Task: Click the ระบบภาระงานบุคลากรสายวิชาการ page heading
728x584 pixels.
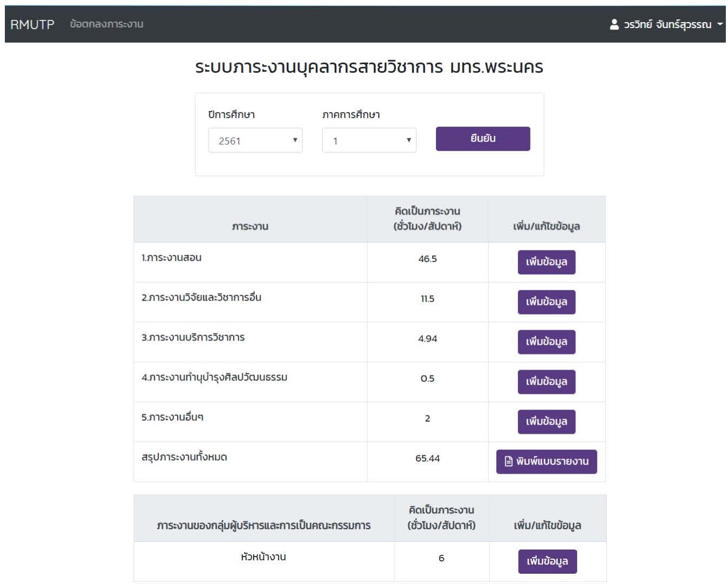Action: pyautogui.click(x=369, y=67)
